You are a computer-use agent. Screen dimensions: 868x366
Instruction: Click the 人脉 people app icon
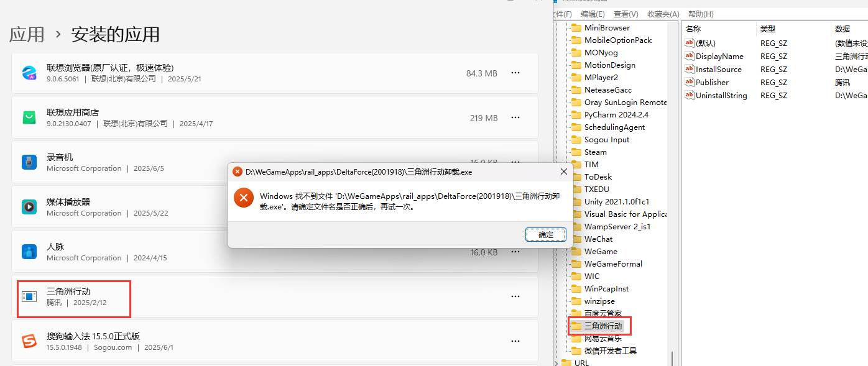(x=29, y=252)
